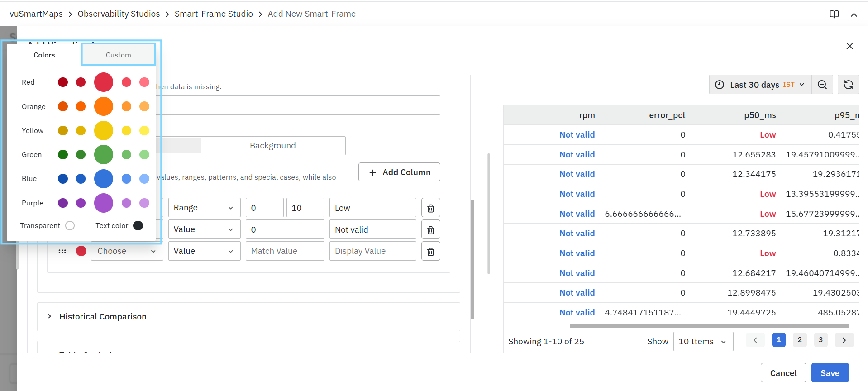Delete the mapping row showing Not valid
The width and height of the screenshot is (868, 391).
[431, 229]
